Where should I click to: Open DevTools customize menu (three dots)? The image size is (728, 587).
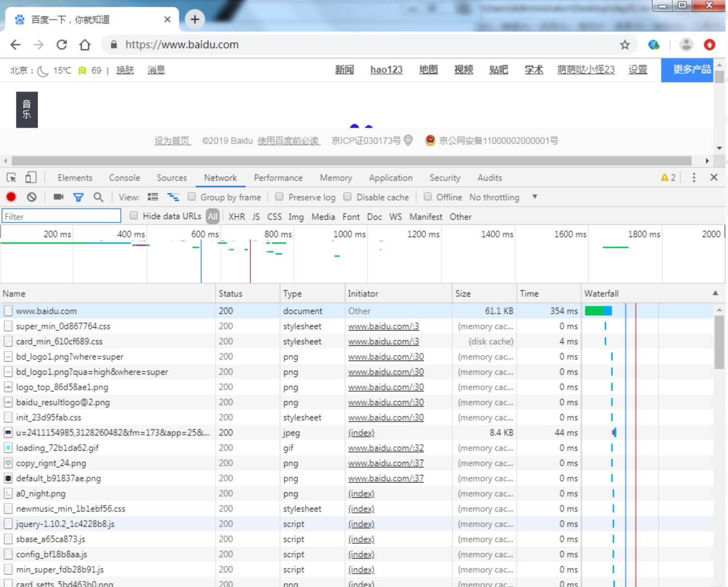coord(694,178)
